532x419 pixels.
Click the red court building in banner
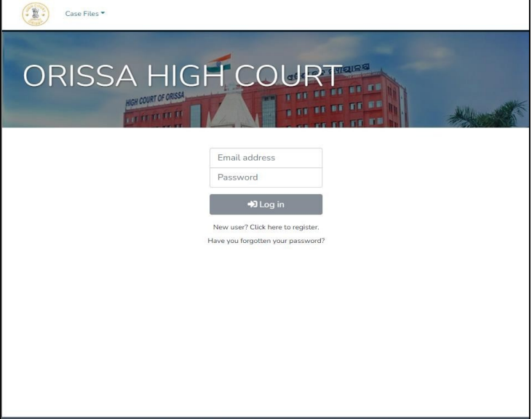(327, 105)
